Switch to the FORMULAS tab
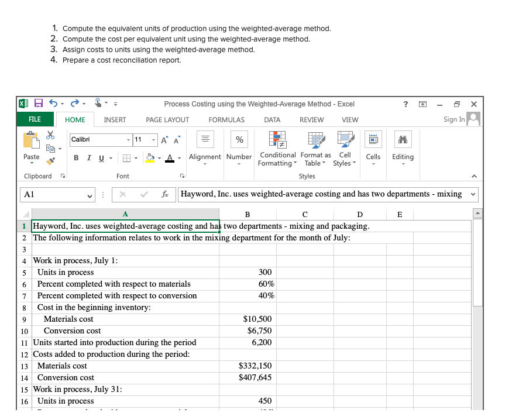 click(x=226, y=120)
